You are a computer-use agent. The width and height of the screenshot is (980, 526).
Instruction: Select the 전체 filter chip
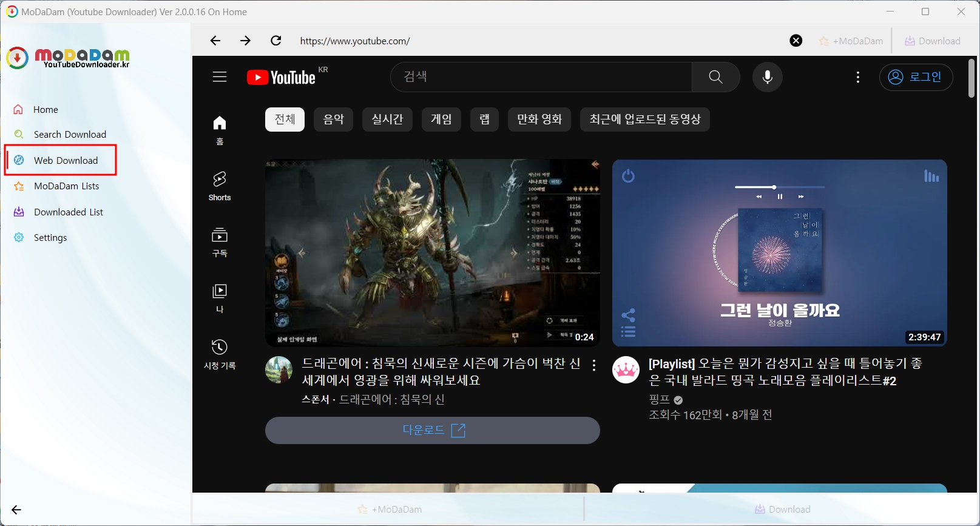[285, 120]
